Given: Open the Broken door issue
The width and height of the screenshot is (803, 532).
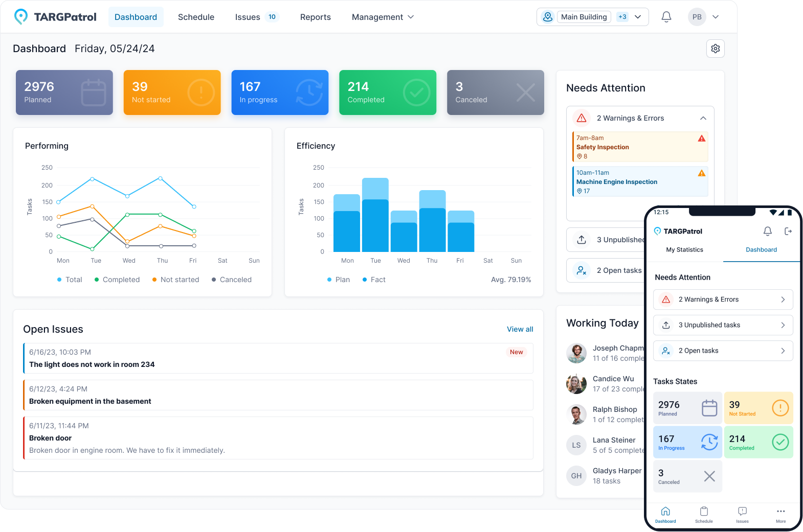Looking at the screenshot, I should [x=278, y=438].
